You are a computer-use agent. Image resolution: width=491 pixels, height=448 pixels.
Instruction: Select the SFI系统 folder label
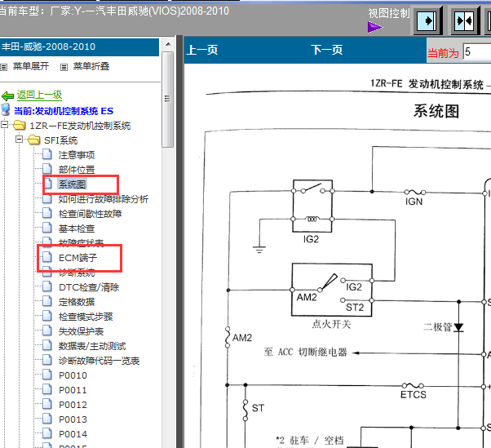[x=60, y=140]
